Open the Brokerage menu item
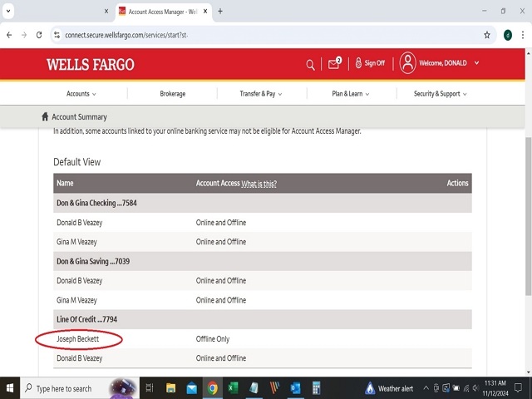 click(x=173, y=94)
